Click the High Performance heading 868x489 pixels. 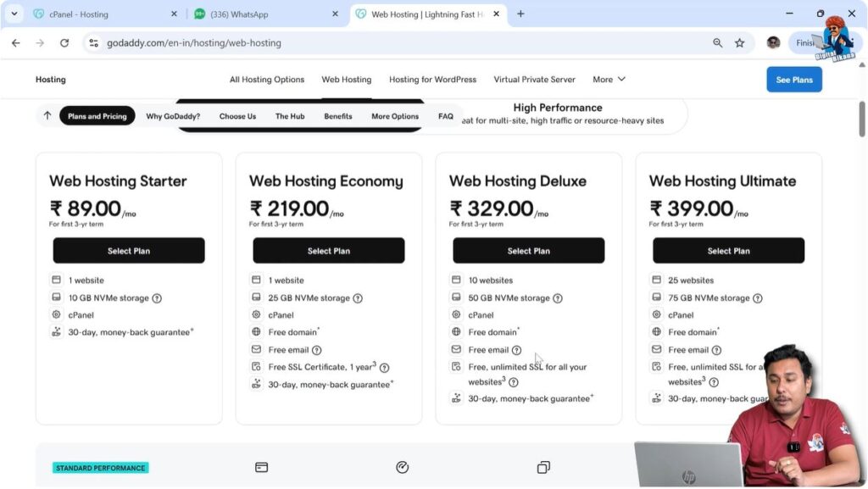(558, 108)
